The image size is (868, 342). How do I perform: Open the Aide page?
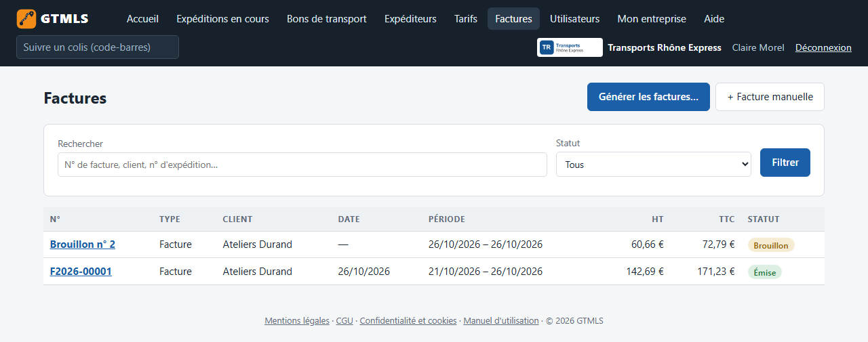pos(714,19)
